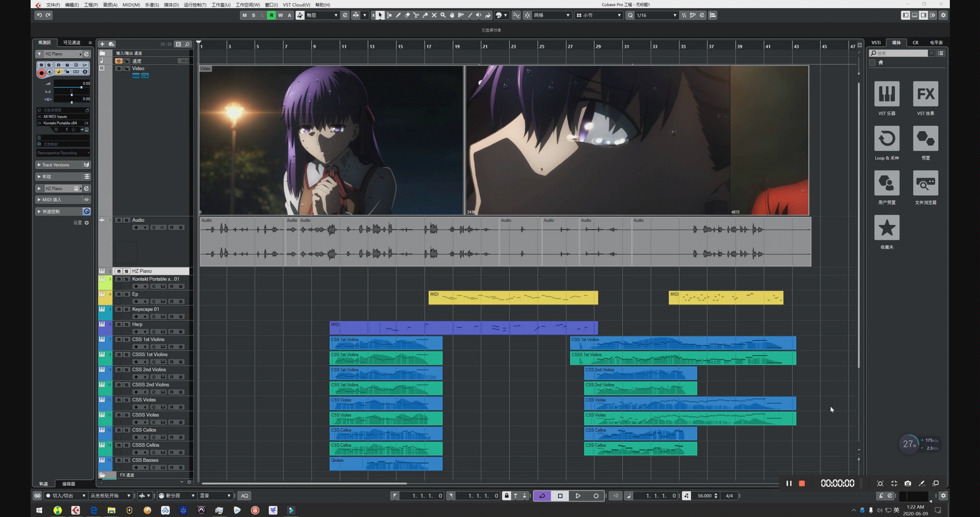Select the Play speaker tool
980x517 pixels.
pos(479,15)
